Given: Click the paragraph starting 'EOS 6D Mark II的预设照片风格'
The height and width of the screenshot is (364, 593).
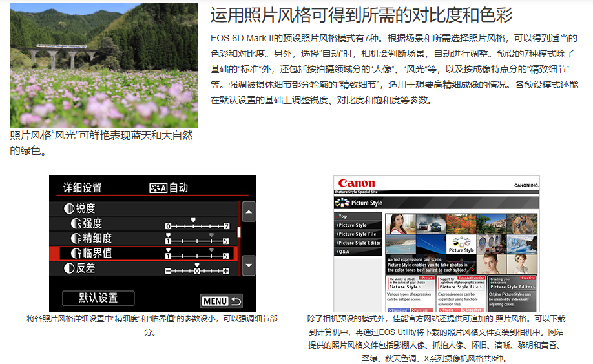Looking at the screenshot, I should click(395, 69).
